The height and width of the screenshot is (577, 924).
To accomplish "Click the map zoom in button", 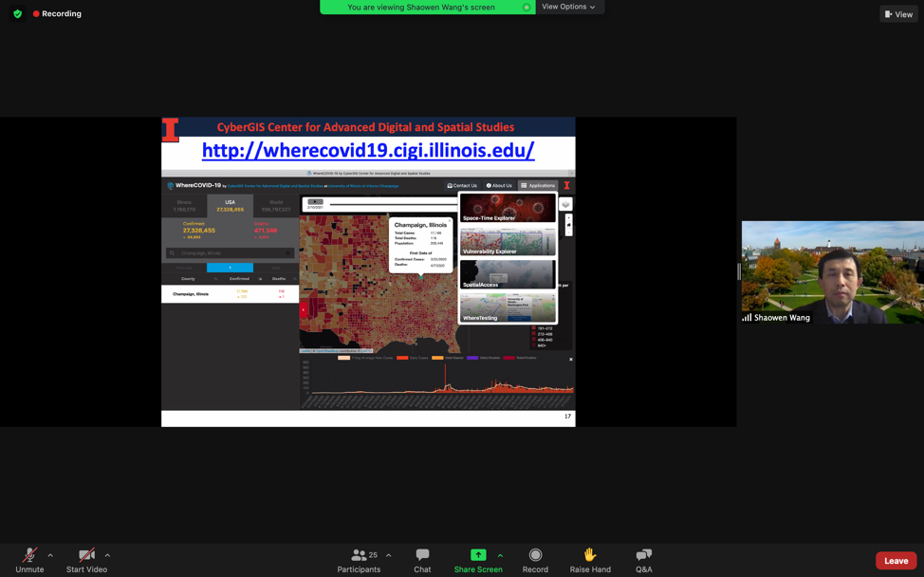I will pos(568,217).
